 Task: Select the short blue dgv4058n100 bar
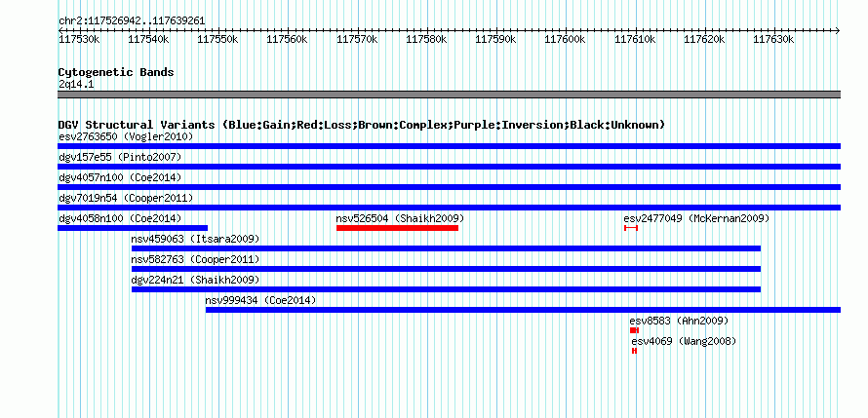133,228
